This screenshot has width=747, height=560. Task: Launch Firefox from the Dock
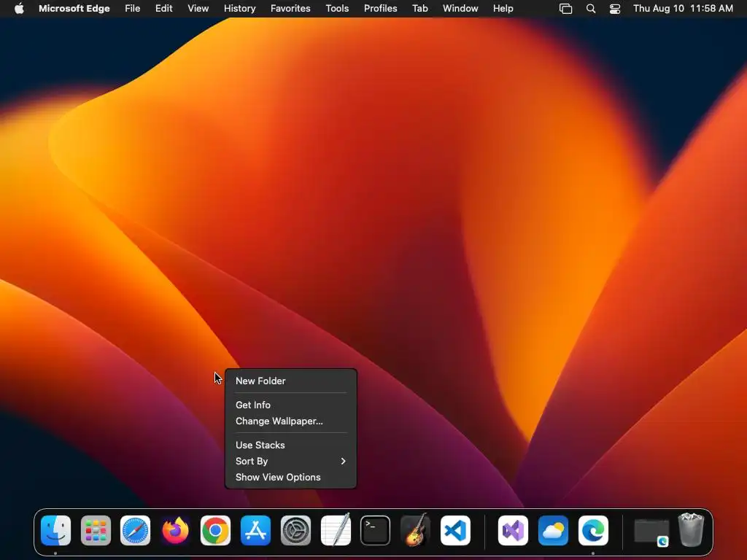pyautogui.click(x=175, y=531)
